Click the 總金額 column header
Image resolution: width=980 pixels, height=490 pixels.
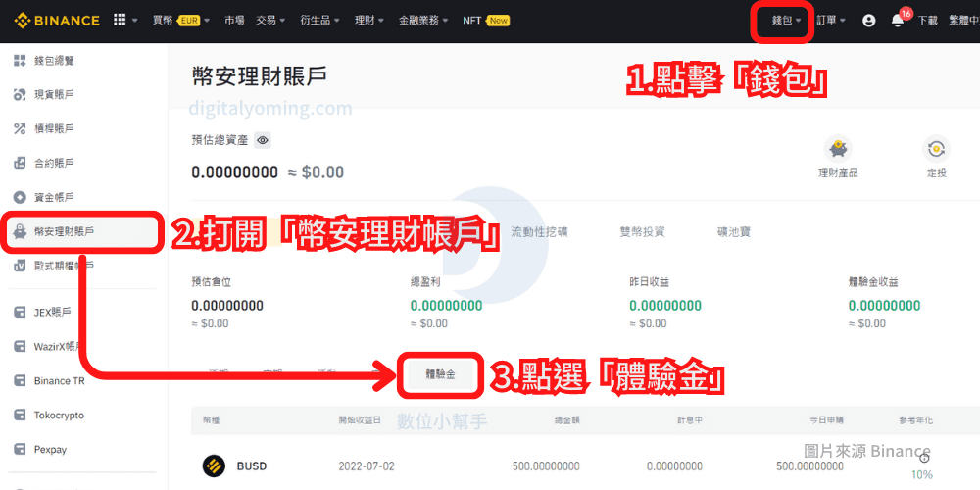(x=566, y=420)
